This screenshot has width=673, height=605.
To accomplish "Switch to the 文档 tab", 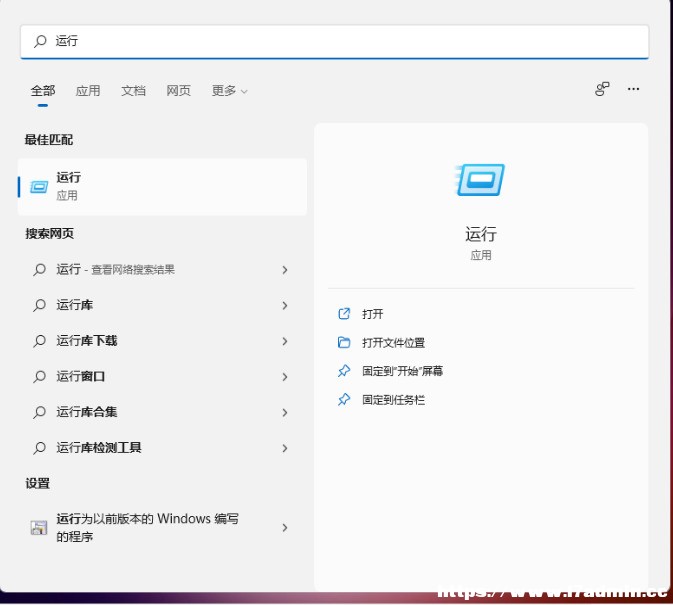I will 133,91.
